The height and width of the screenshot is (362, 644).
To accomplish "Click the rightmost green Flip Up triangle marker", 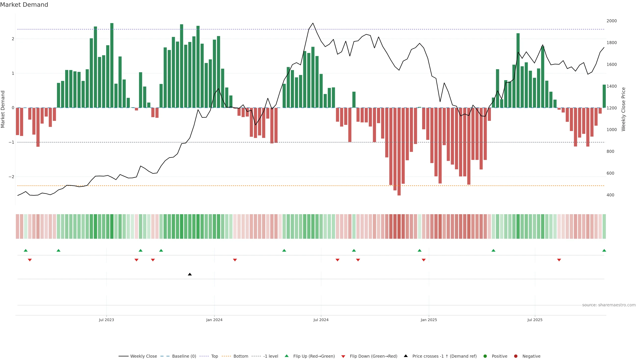I will pyautogui.click(x=604, y=250).
